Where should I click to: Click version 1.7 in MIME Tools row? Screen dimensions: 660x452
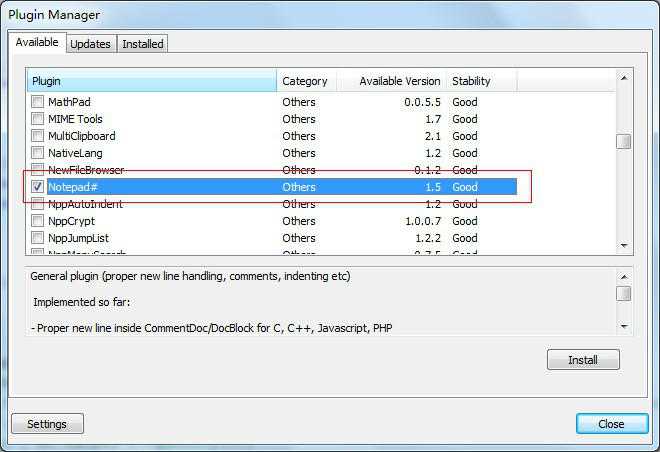click(433, 119)
